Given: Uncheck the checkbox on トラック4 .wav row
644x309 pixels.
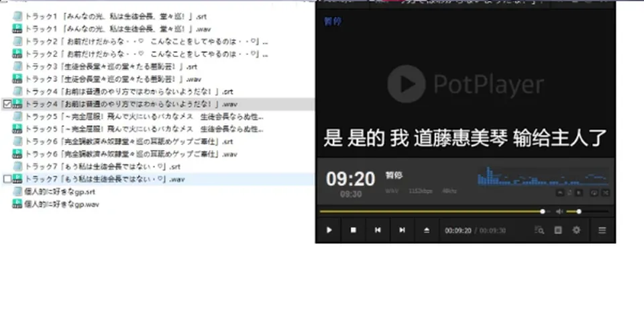Looking at the screenshot, I should [7, 104].
